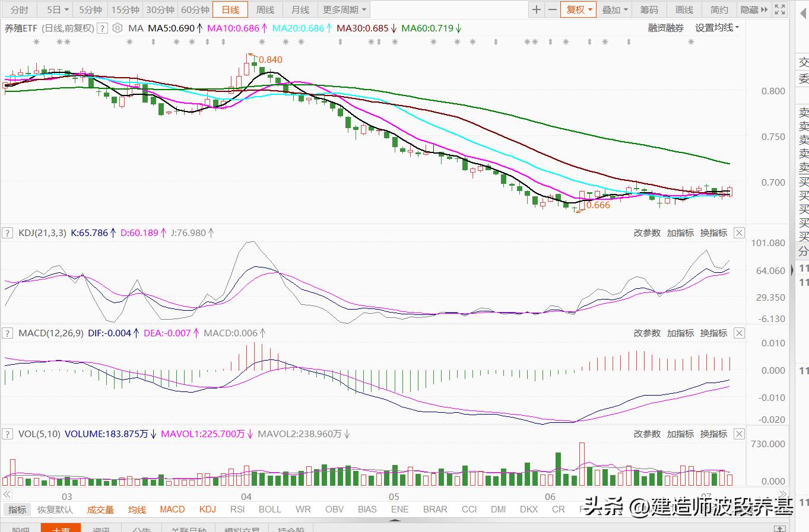Enter fullscreen chart mode
The height and width of the screenshot is (532, 809).
coord(781,9)
